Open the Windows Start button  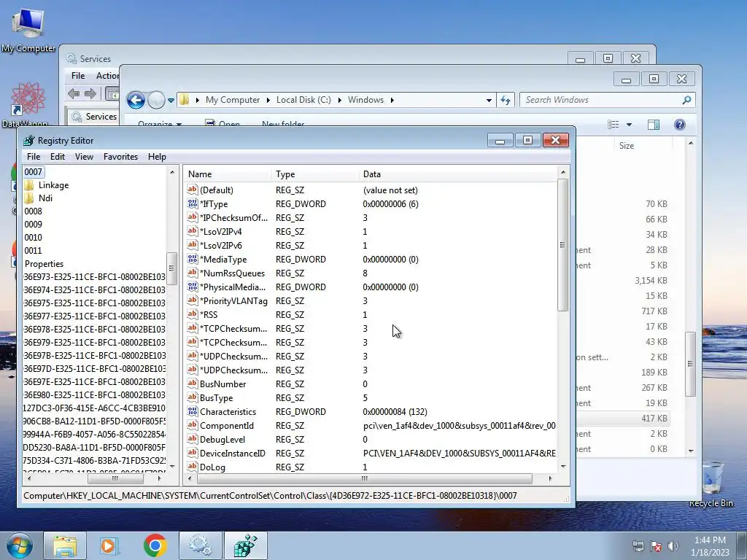[x=20, y=545]
